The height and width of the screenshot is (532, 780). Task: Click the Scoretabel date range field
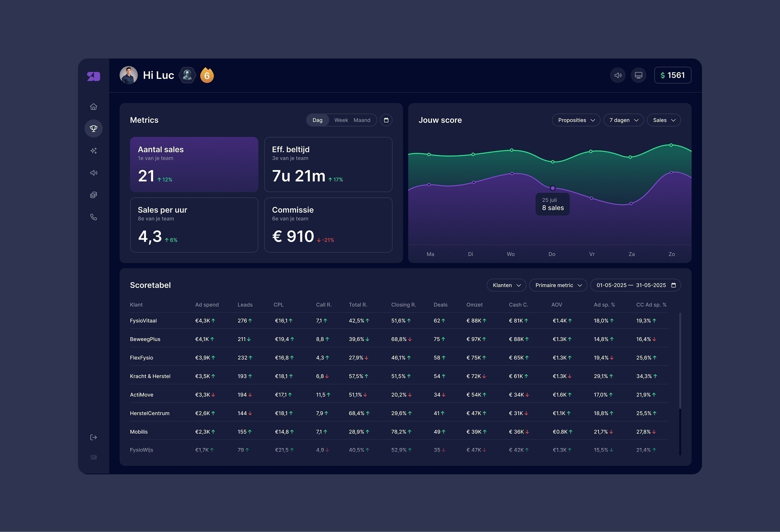click(x=635, y=285)
